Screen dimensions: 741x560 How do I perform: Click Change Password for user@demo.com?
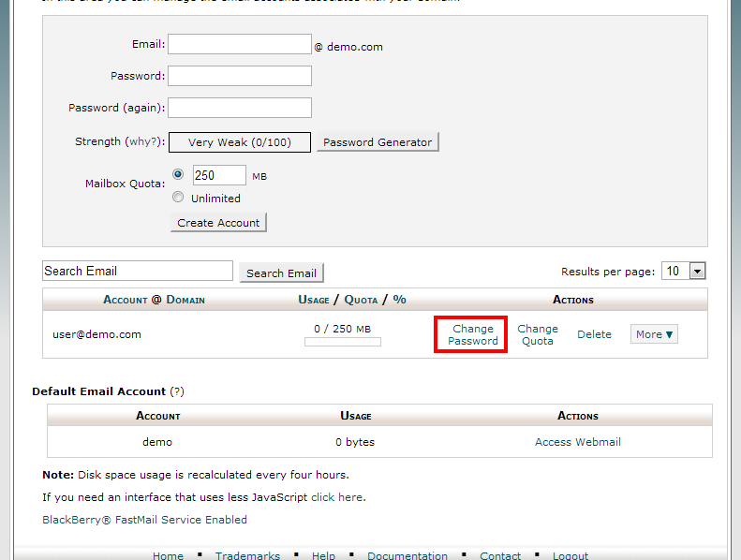click(472, 334)
